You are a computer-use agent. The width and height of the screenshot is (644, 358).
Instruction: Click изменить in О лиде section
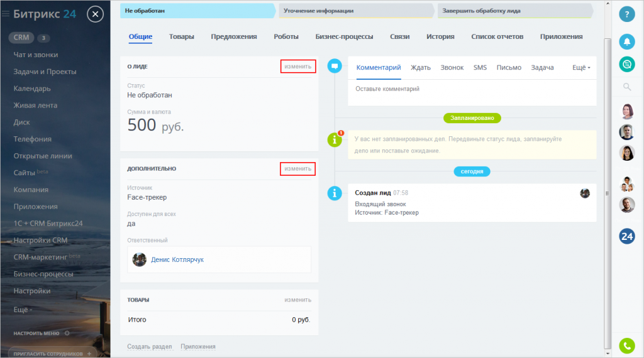(x=297, y=67)
